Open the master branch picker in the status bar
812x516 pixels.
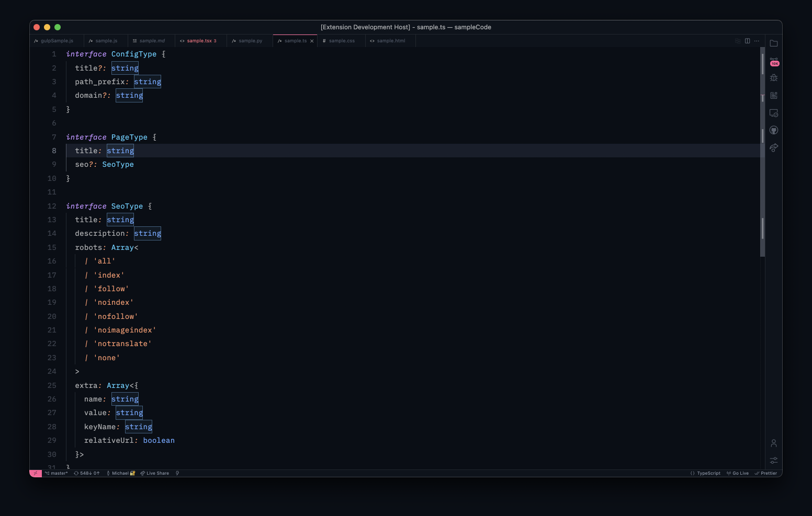click(x=57, y=473)
